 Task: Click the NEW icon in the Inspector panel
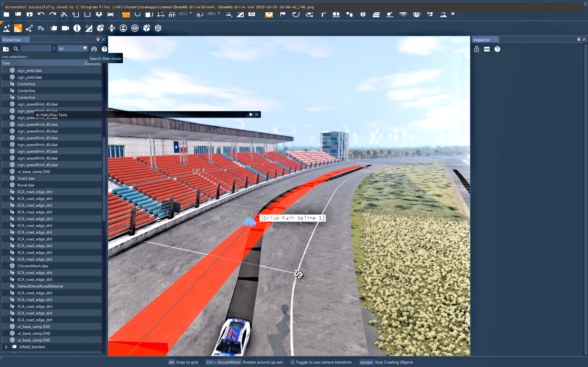(487, 49)
